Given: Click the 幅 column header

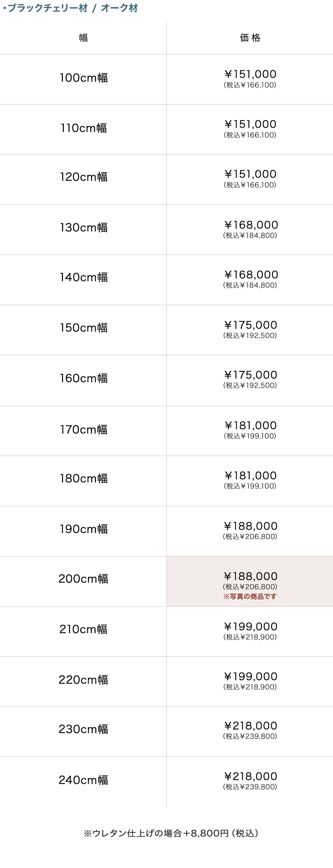Looking at the screenshot, I should tap(83, 38).
